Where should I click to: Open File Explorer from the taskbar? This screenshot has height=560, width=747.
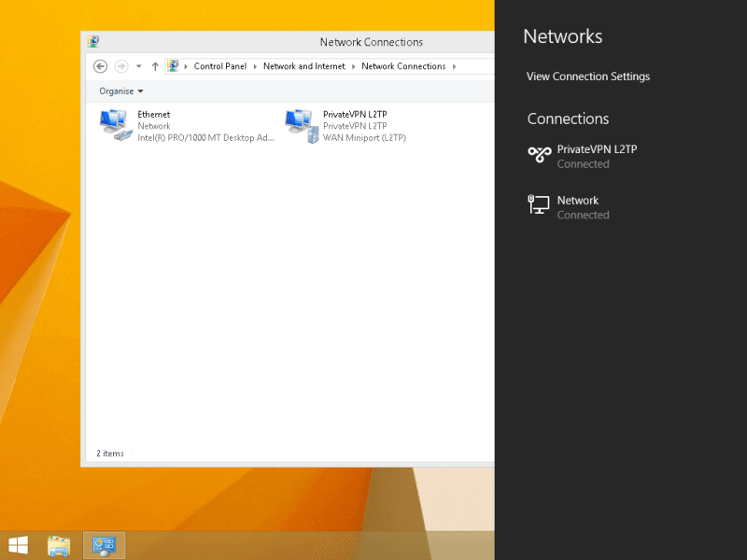click(x=59, y=545)
